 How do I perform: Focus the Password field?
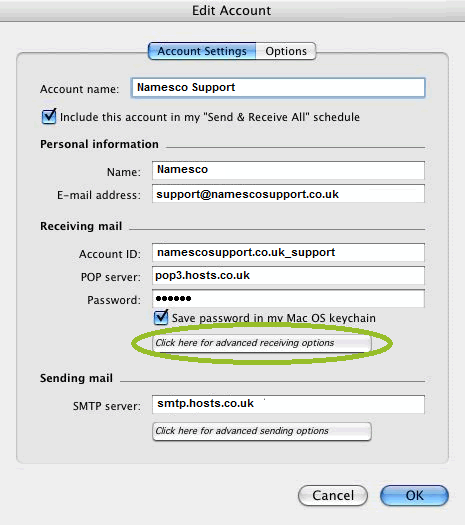(x=288, y=299)
